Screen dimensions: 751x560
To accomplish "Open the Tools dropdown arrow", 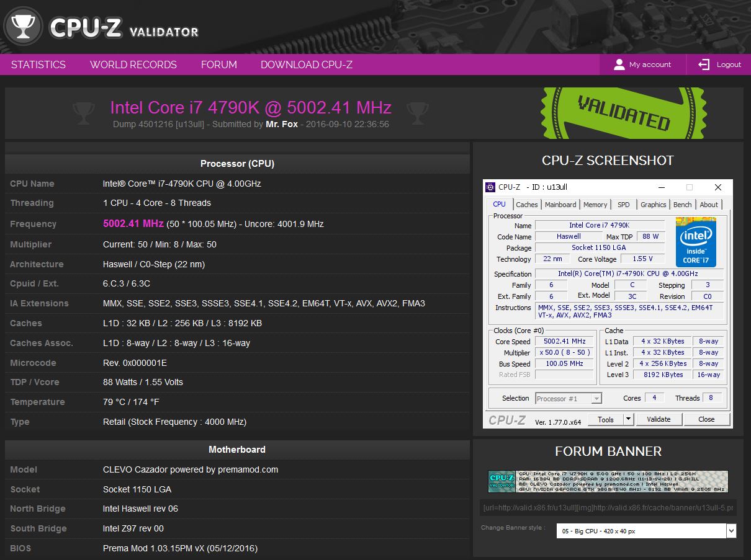I will coord(628,419).
